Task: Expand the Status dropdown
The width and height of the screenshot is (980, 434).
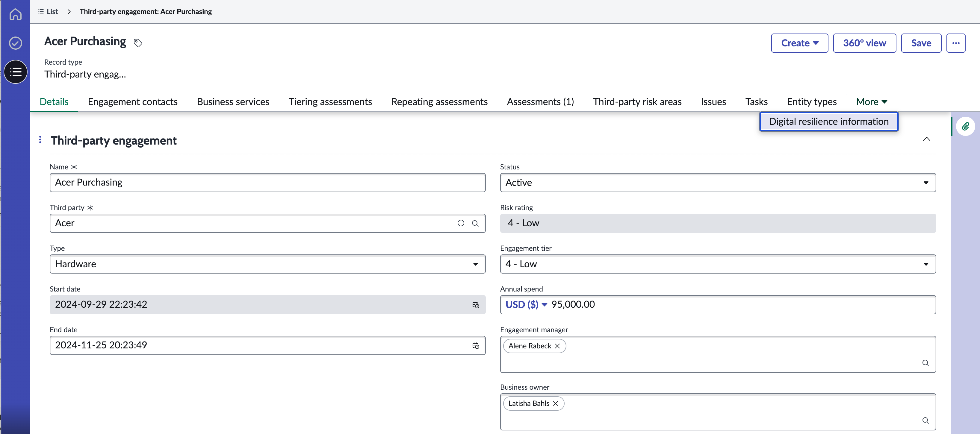Action: click(x=718, y=182)
